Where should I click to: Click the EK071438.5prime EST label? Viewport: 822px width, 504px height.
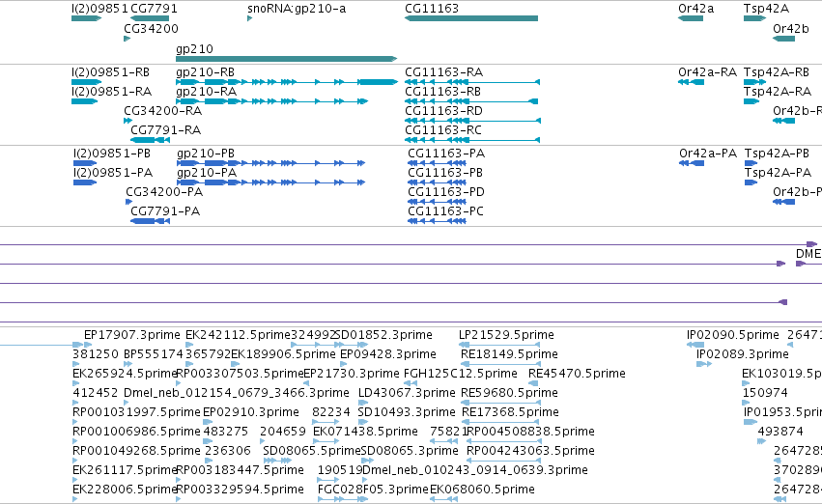(365, 433)
